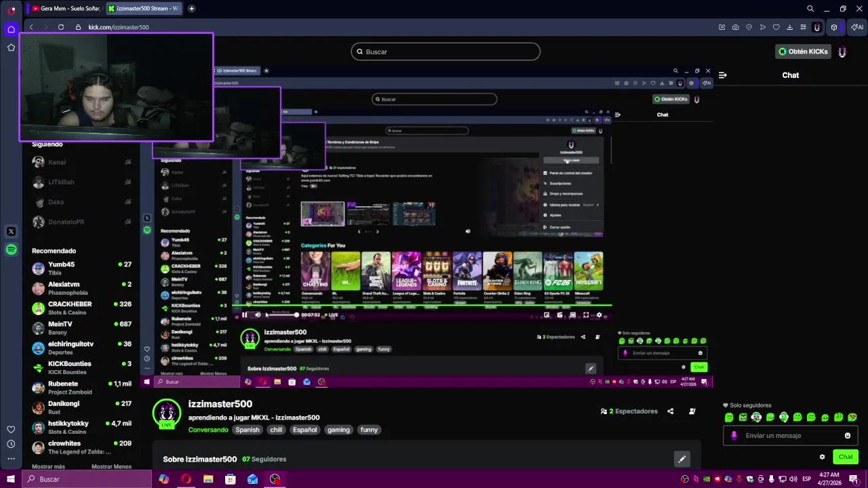Open chat settings gear icon
The height and width of the screenshot is (488, 868).
(x=822, y=457)
